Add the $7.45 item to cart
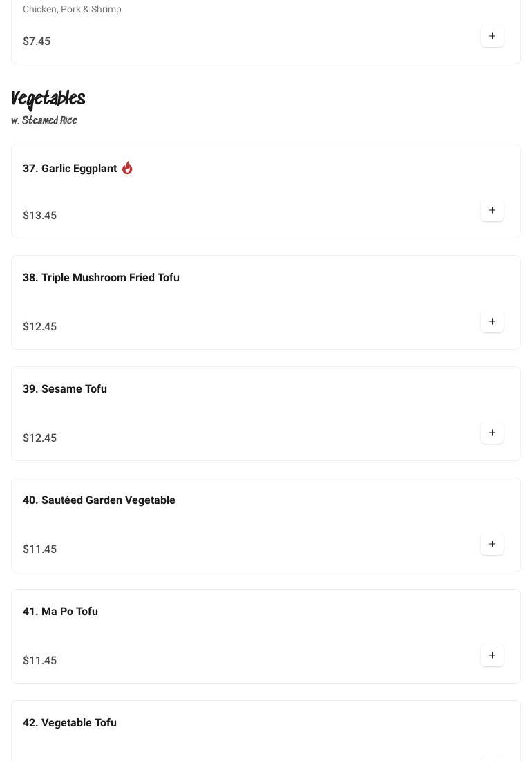The height and width of the screenshot is (761, 532). 492,36
